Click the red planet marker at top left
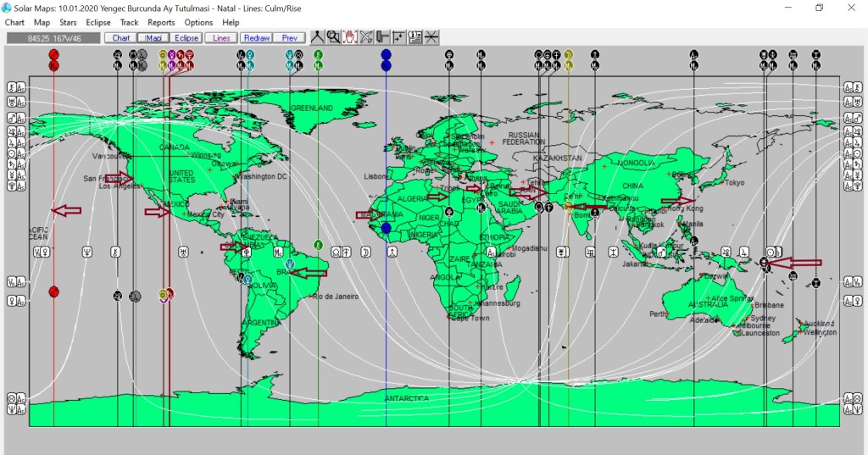Screen dimensions: 868x455 coord(53,55)
